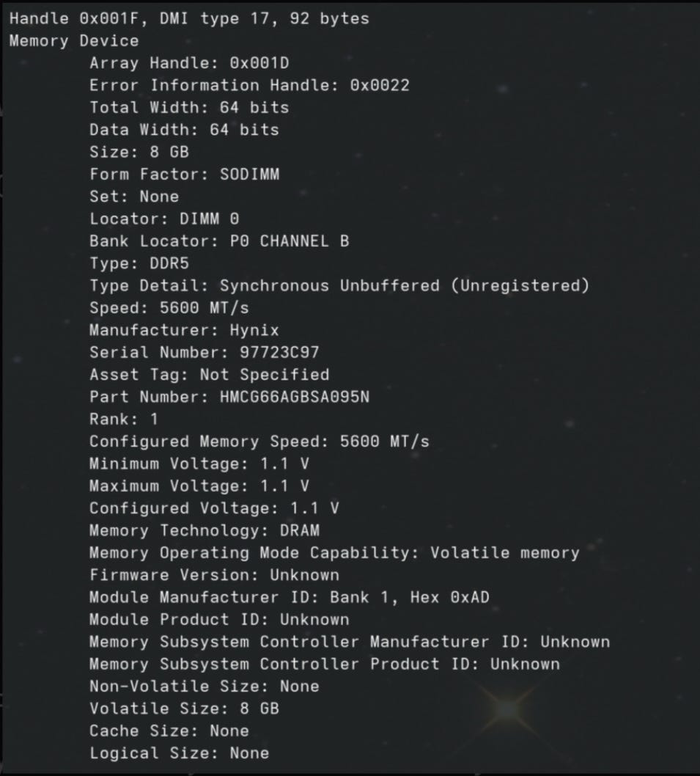Click the 'Locator: DIMM 0' line

pos(163,219)
